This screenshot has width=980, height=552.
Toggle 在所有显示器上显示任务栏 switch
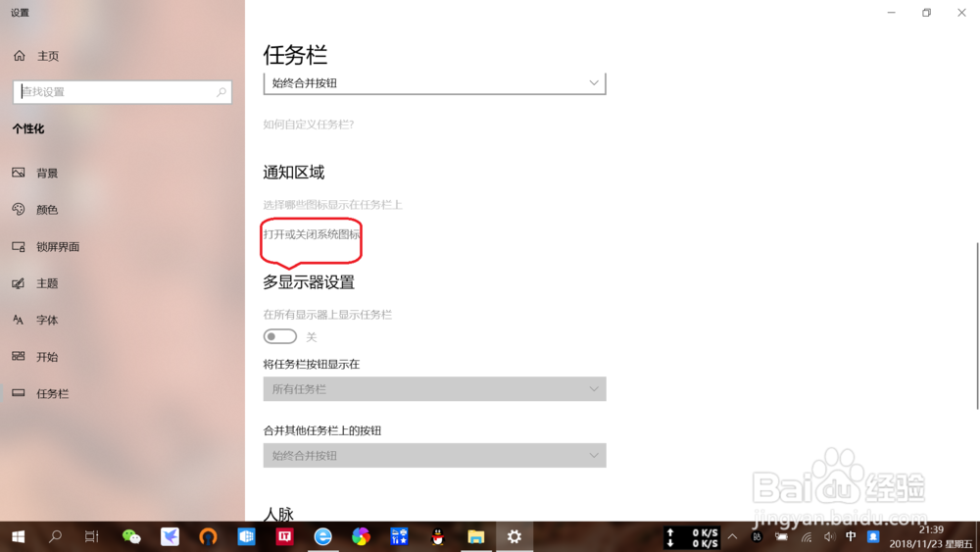coord(280,336)
